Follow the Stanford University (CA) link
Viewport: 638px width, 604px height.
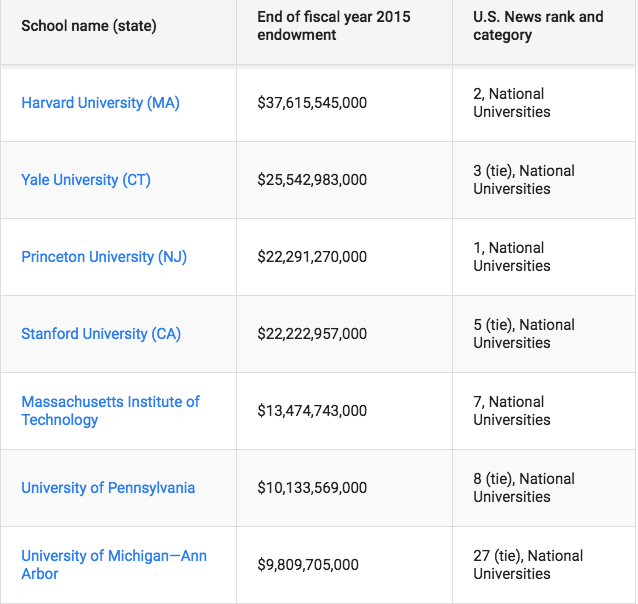[101, 334]
